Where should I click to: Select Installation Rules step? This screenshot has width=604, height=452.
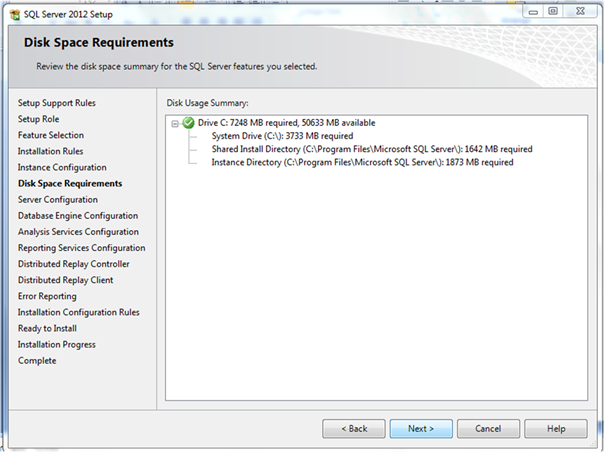pos(50,151)
